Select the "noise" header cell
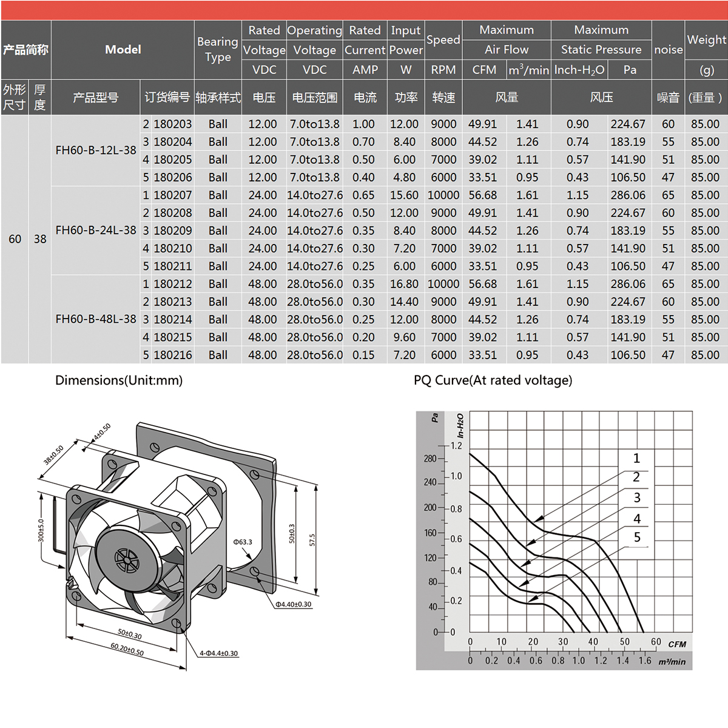The image size is (728, 728). (669, 50)
